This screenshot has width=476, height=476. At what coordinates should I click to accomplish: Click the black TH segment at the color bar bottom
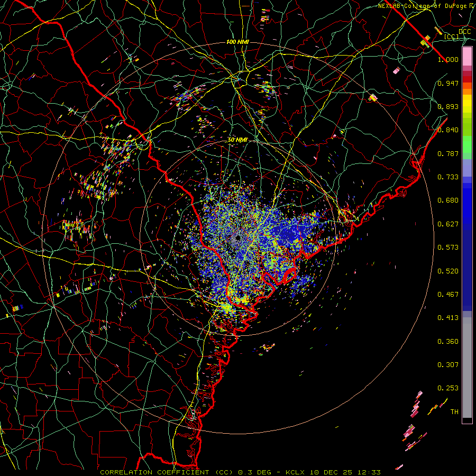tap(467, 420)
